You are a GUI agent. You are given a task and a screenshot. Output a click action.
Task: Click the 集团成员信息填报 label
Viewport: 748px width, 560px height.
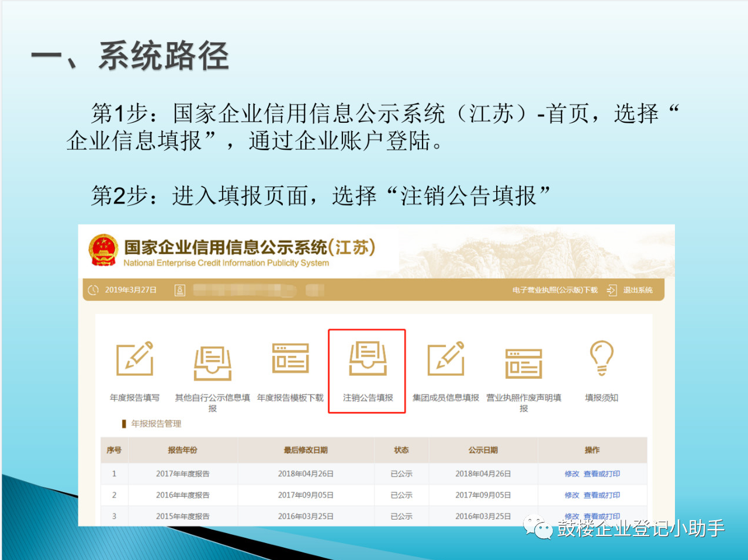(x=446, y=397)
